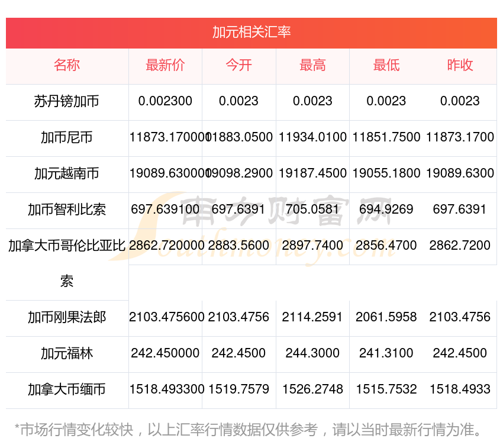This screenshot has width=503, height=448.
Task: Click latest price 2103.475600
Action: coord(166,317)
